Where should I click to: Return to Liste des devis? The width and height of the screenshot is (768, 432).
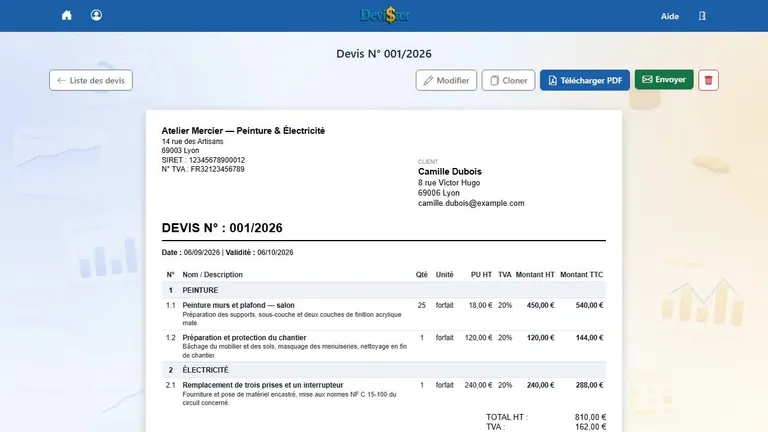tap(91, 80)
